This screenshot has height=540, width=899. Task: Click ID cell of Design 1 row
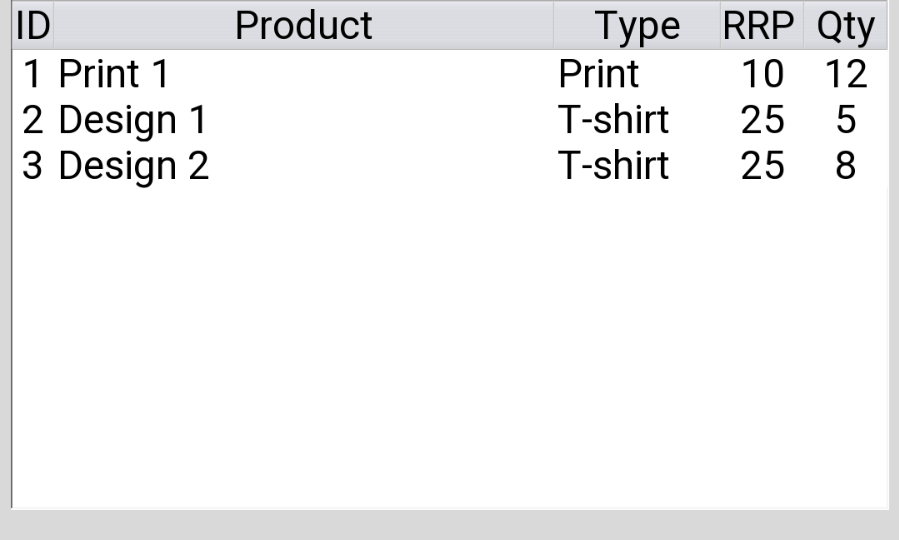(33, 120)
